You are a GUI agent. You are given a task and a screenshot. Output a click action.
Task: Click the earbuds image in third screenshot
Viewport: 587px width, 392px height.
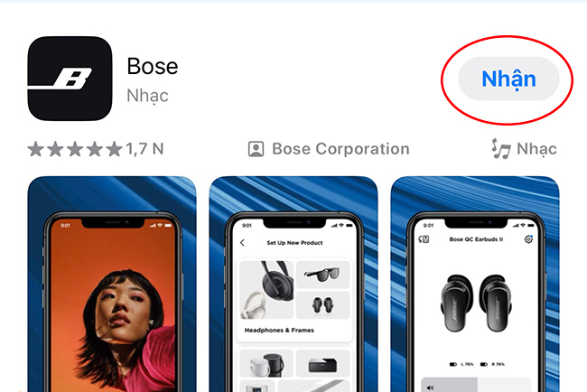click(476, 303)
